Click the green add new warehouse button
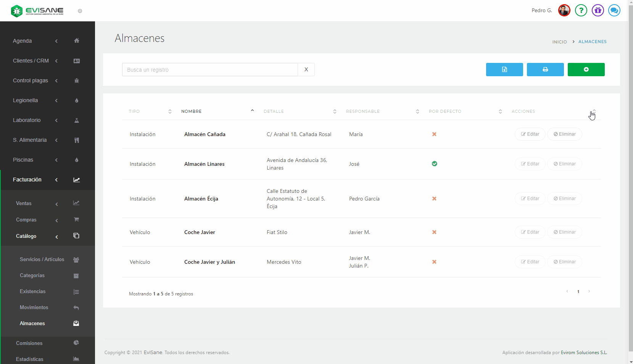 point(586,69)
